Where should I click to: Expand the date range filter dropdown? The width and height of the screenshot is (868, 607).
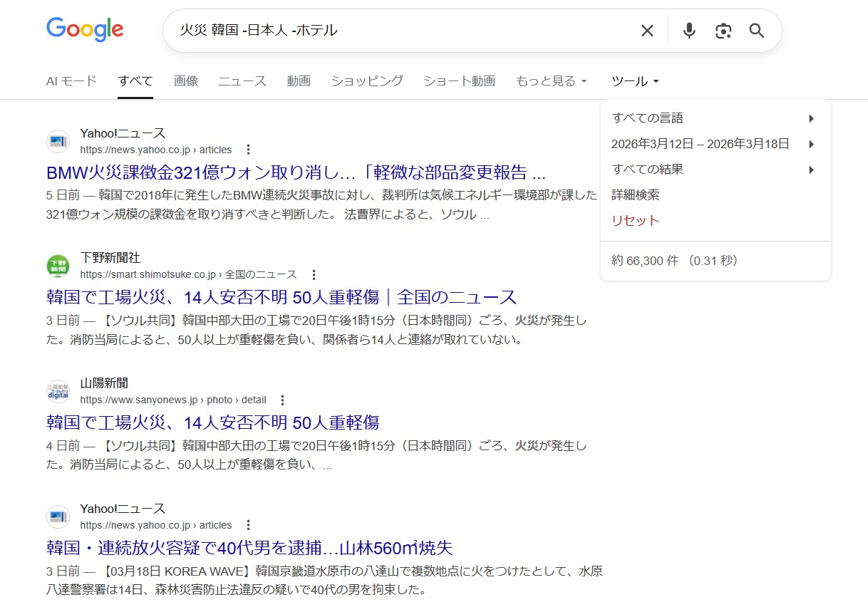[713, 144]
